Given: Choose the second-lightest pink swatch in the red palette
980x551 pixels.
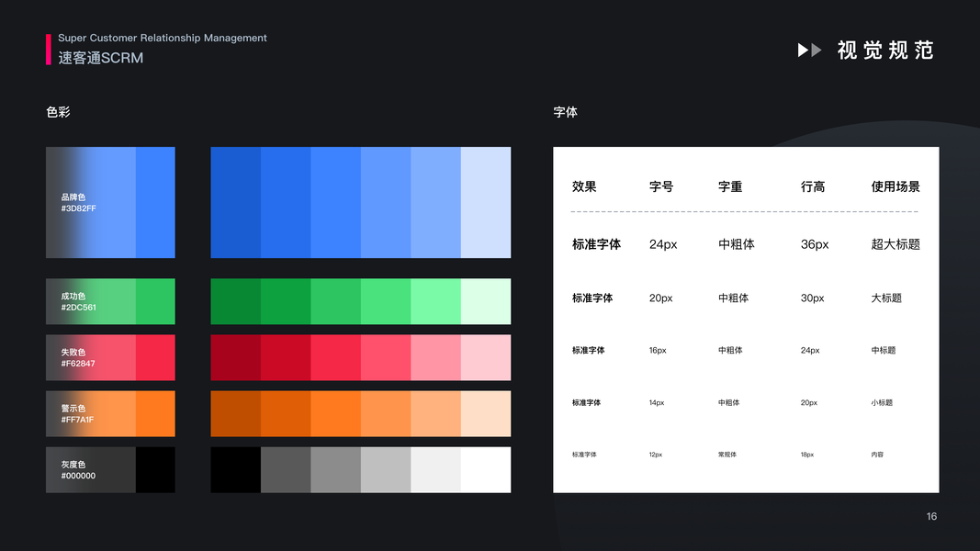Looking at the screenshot, I should 435,357.
